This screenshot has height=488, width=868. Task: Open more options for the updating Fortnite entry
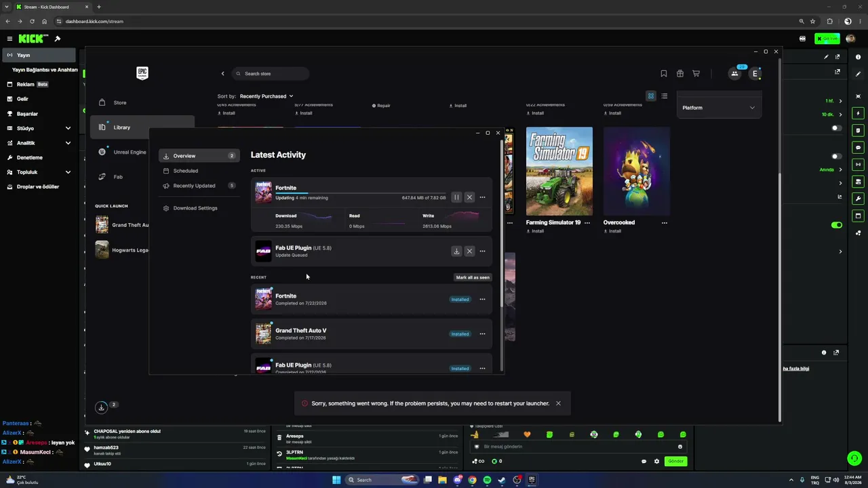pyautogui.click(x=482, y=197)
